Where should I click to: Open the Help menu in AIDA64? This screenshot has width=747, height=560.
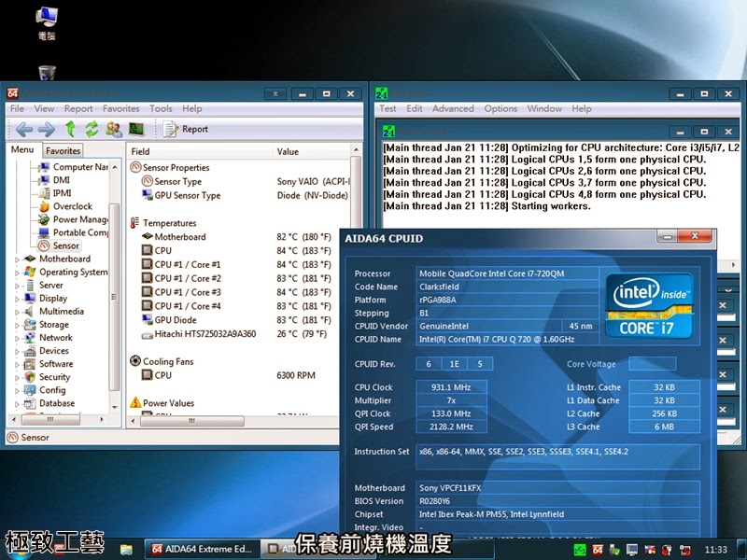(x=192, y=108)
